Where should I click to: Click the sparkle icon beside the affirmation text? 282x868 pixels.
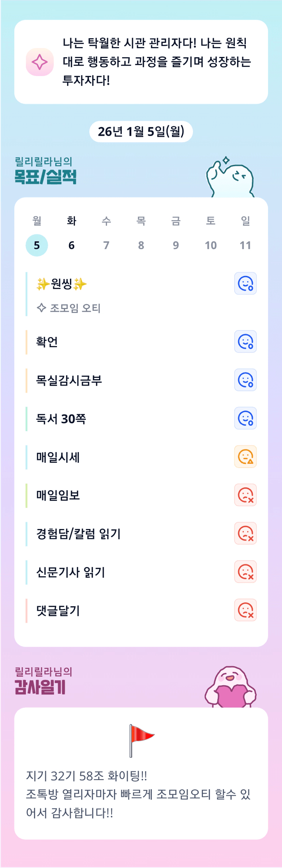(x=40, y=62)
